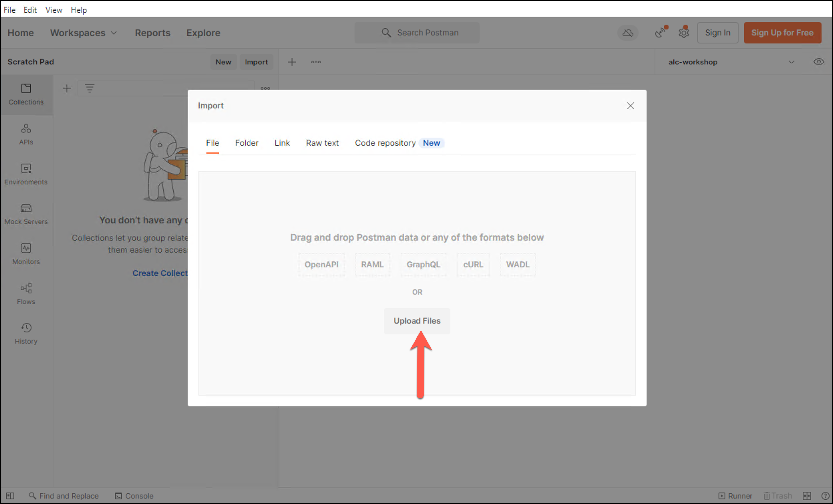Switch to the Raw text tab

point(322,143)
